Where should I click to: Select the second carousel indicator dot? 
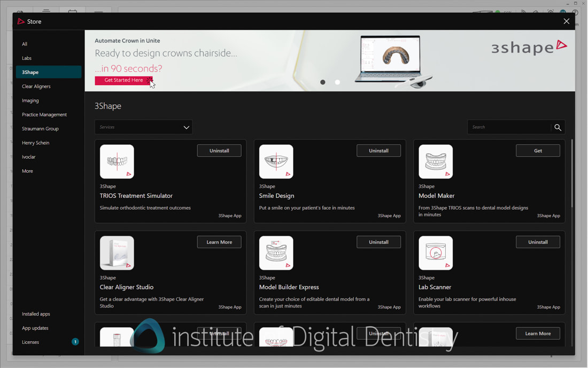(x=337, y=82)
